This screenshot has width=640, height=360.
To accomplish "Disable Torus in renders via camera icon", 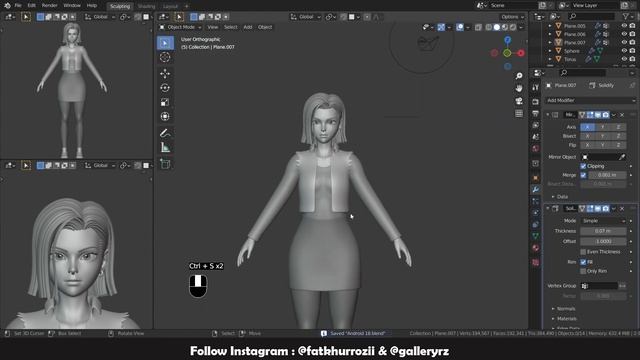I will (632, 59).
